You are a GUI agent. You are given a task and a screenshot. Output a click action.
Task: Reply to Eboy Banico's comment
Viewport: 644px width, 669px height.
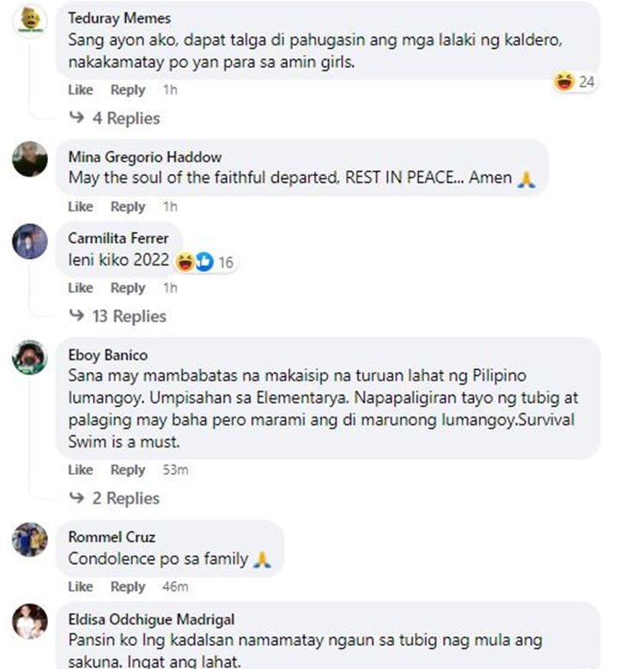[x=128, y=470]
